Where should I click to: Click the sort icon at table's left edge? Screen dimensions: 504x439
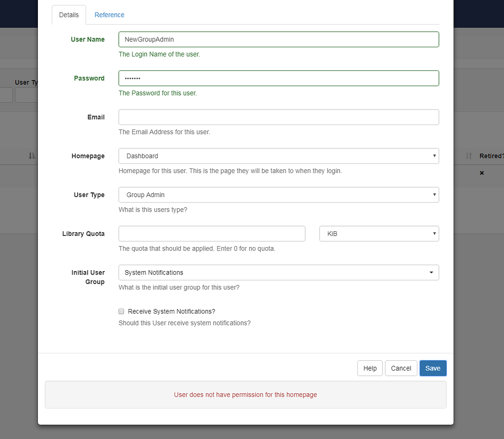(x=31, y=156)
